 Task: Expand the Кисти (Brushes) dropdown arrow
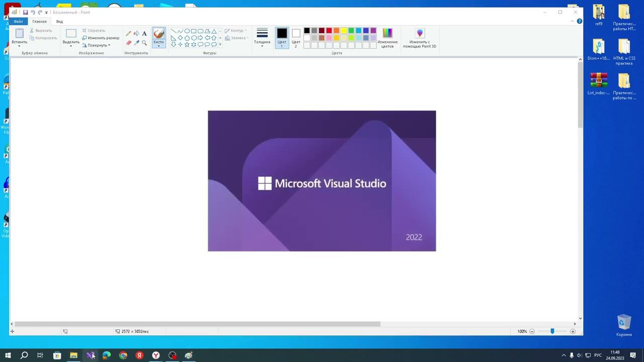[x=158, y=46]
